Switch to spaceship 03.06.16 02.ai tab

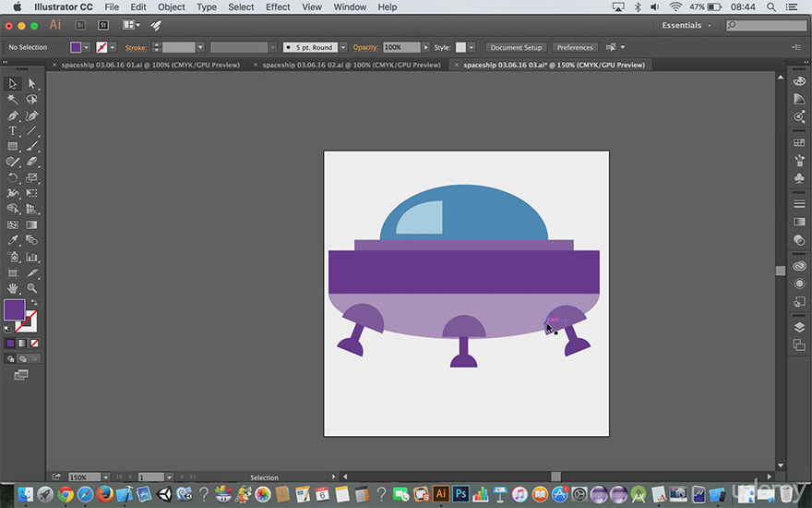click(352, 65)
